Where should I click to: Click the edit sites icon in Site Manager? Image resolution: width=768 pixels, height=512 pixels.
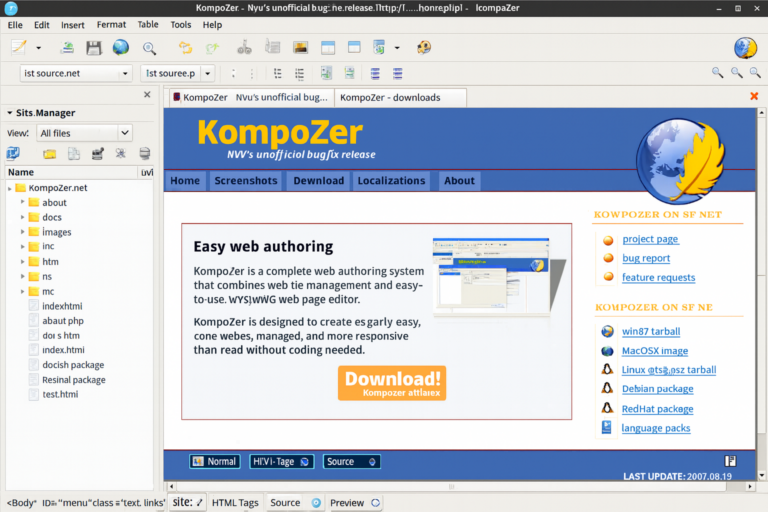13,153
